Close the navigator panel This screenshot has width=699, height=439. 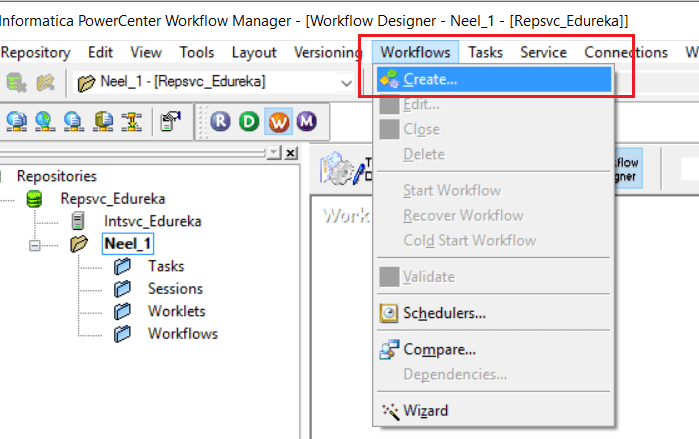point(291,153)
